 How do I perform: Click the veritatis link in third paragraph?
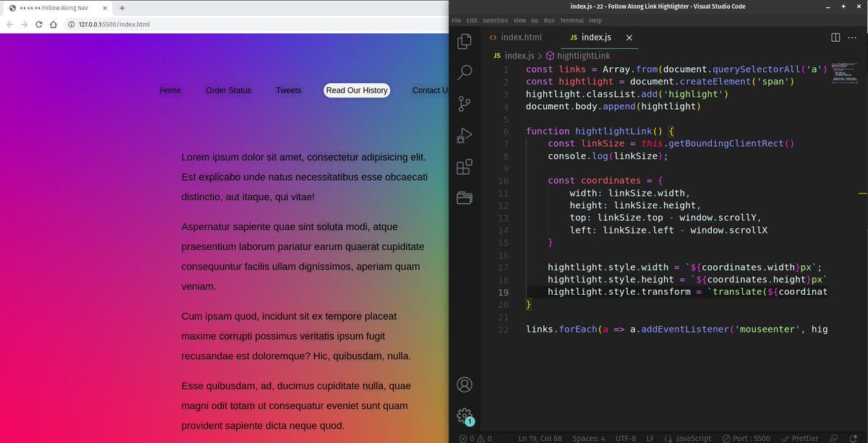point(318,336)
